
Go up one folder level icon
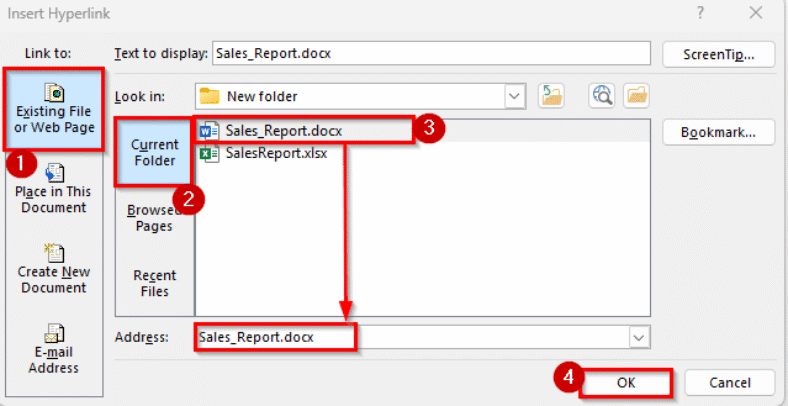click(x=551, y=95)
